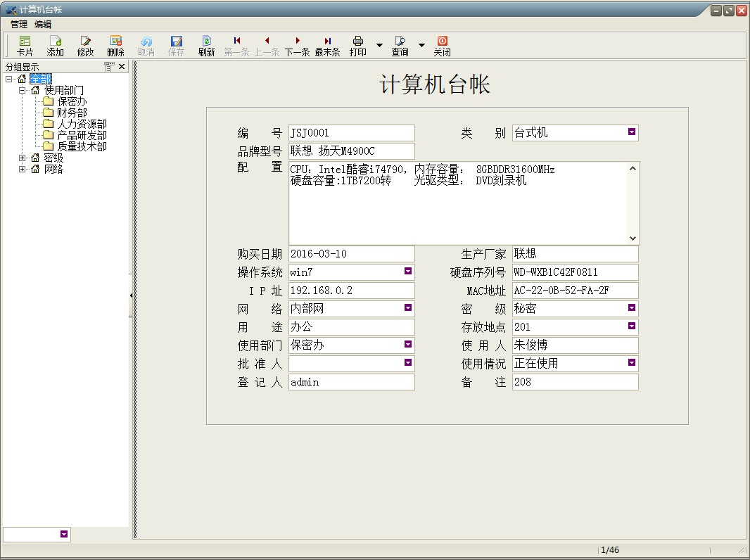750x560 pixels.
Task: Click the 备注 field
Action: [576, 382]
